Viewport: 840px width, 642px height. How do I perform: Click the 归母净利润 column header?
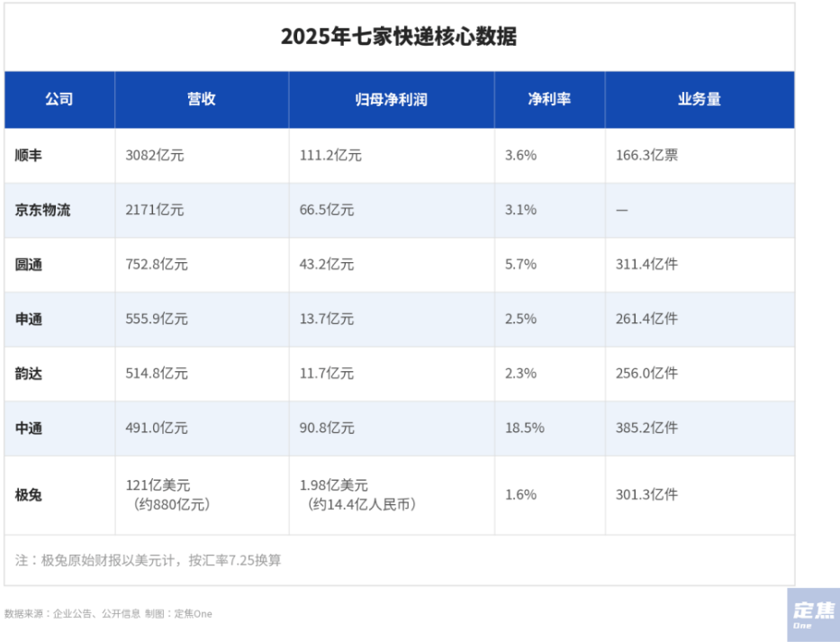(391, 100)
